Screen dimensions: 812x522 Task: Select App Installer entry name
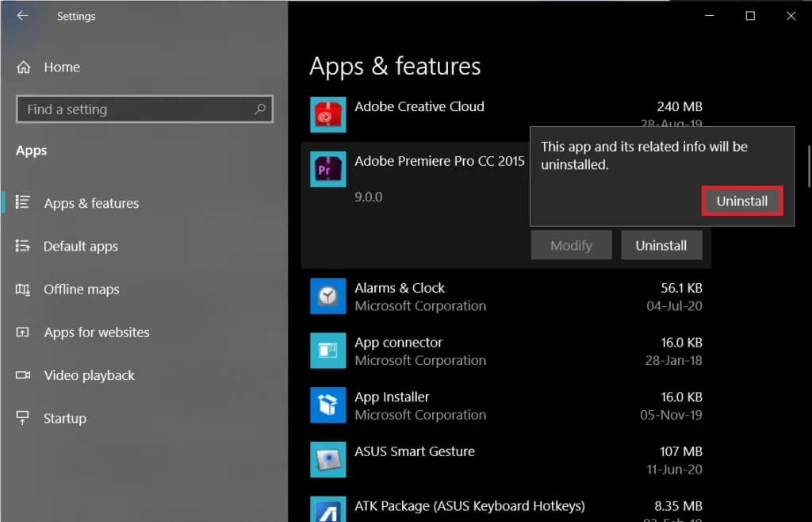[x=392, y=397]
